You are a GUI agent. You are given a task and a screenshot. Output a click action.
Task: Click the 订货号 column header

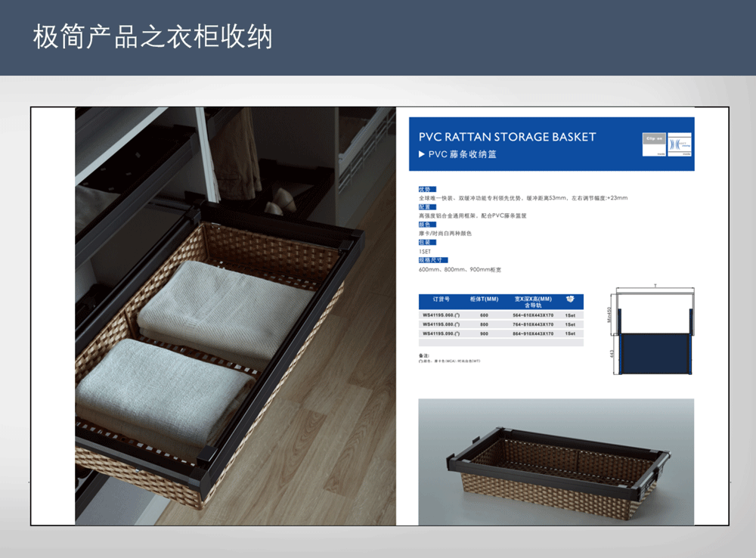pyautogui.click(x=442, y=300)
